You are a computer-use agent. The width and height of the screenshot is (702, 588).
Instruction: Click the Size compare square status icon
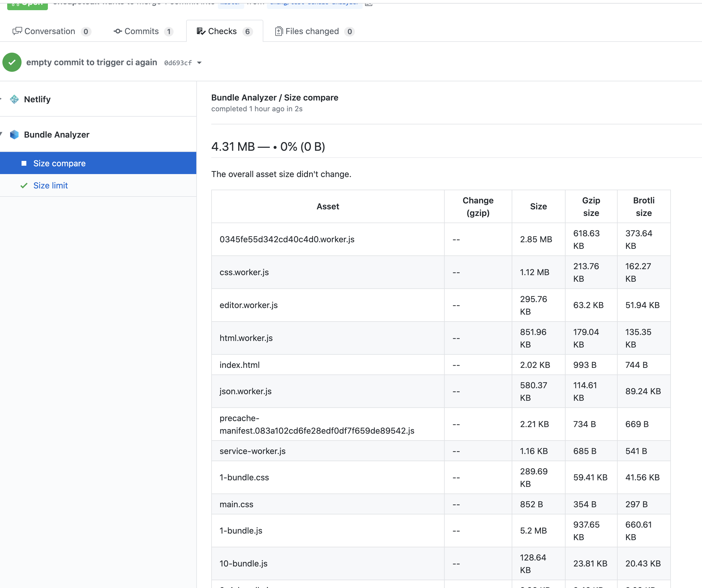[x=24, y=163]
